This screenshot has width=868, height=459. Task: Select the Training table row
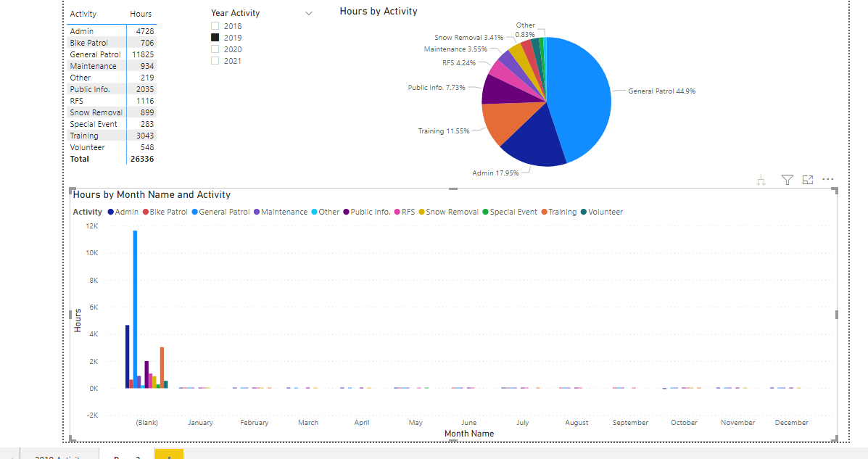point(112,136)
